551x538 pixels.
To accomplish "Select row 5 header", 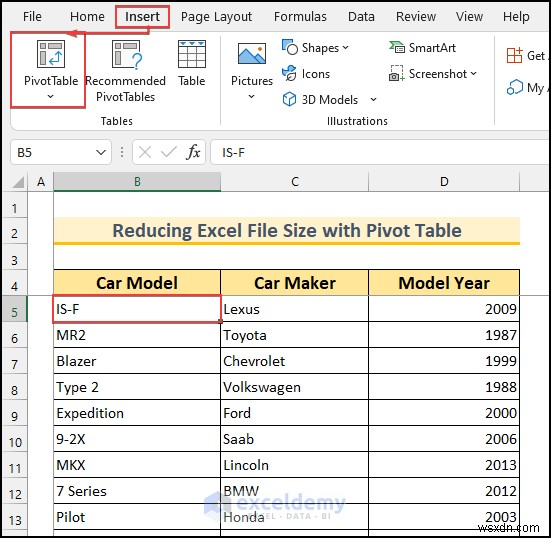I will [x=14, y=309].
